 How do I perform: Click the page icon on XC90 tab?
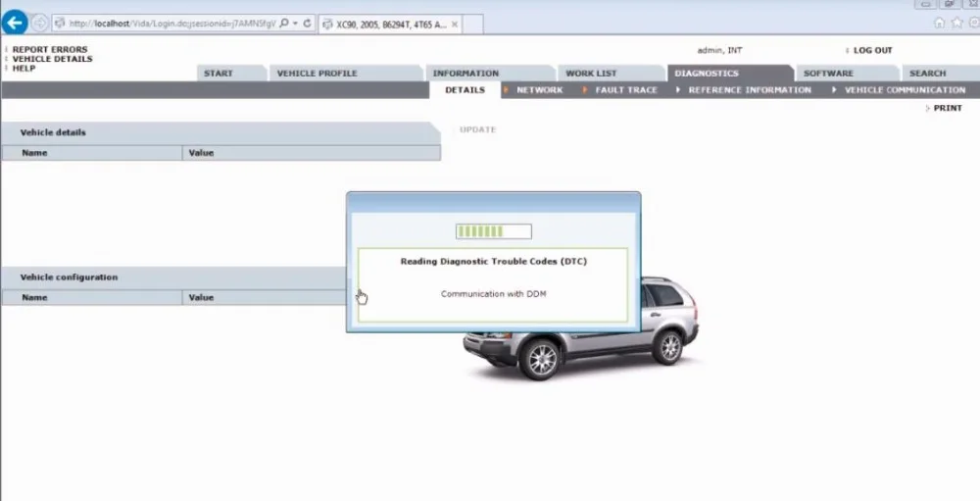pos(327,25)
